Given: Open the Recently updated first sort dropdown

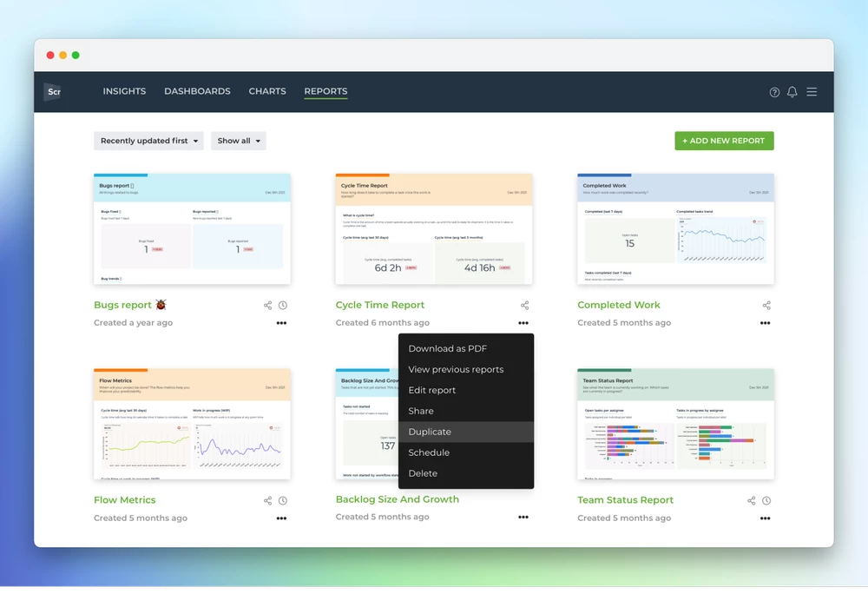Looking at the screenshot, I should [x=148, y=141].
